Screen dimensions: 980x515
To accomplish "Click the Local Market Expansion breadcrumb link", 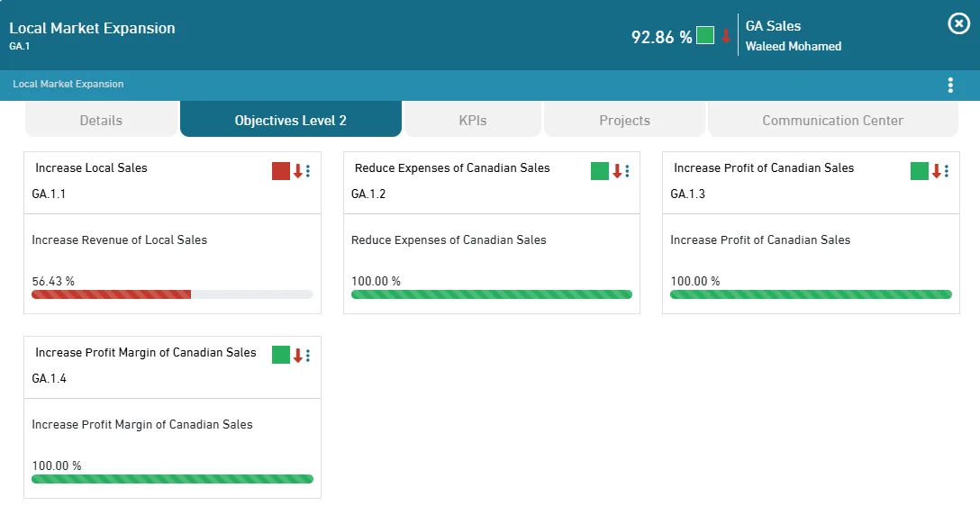I will tap(68, 84).
